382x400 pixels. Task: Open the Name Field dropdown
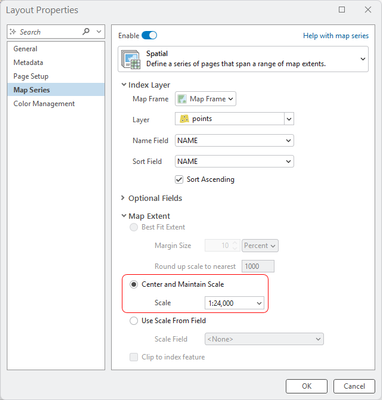pos(234,141)
